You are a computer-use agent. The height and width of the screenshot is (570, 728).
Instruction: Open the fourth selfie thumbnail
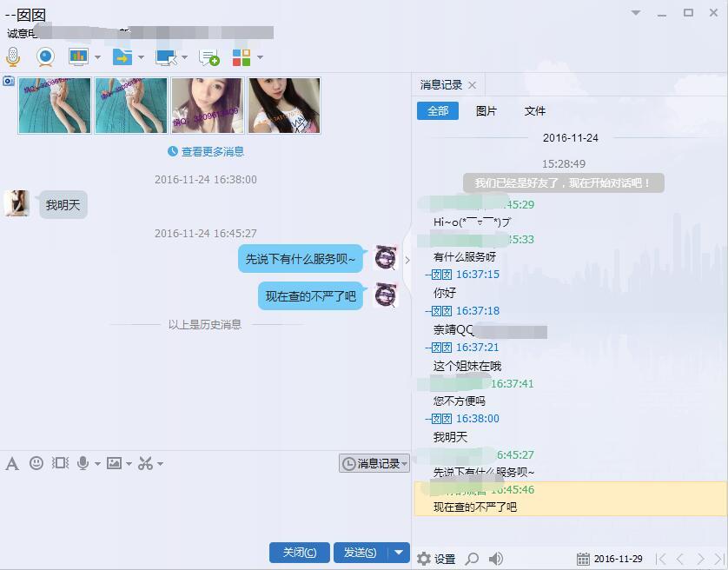(x=284, y=105)
